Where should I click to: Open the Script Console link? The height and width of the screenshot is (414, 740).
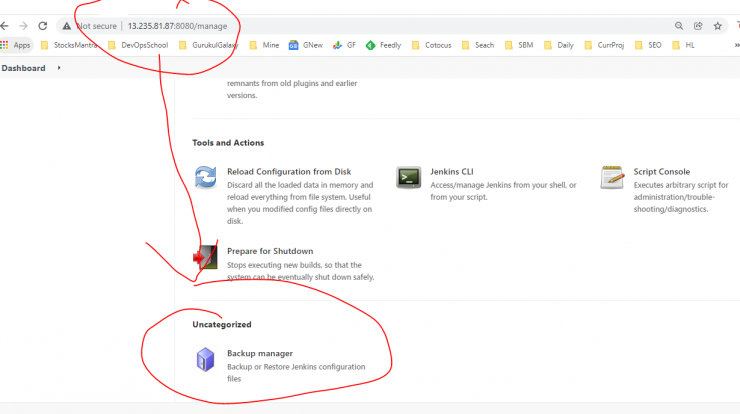pyautogui.click(x=661, y=172)
